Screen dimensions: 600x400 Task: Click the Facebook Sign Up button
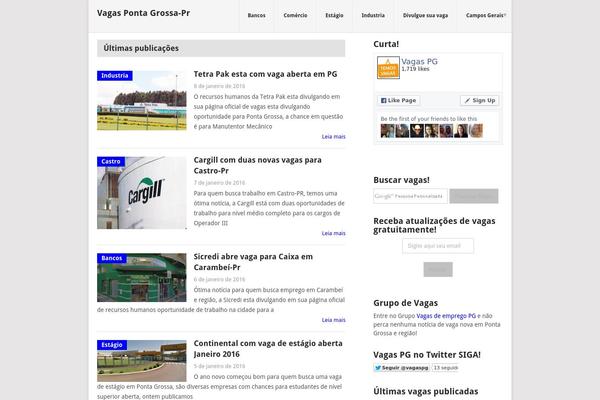pos(479,100)
